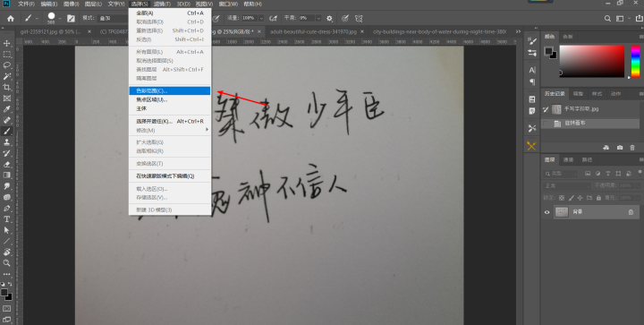This screenshot has height=325, width=644.
Task: Select the Gradient tool
Action: click(x=7, y=175)
